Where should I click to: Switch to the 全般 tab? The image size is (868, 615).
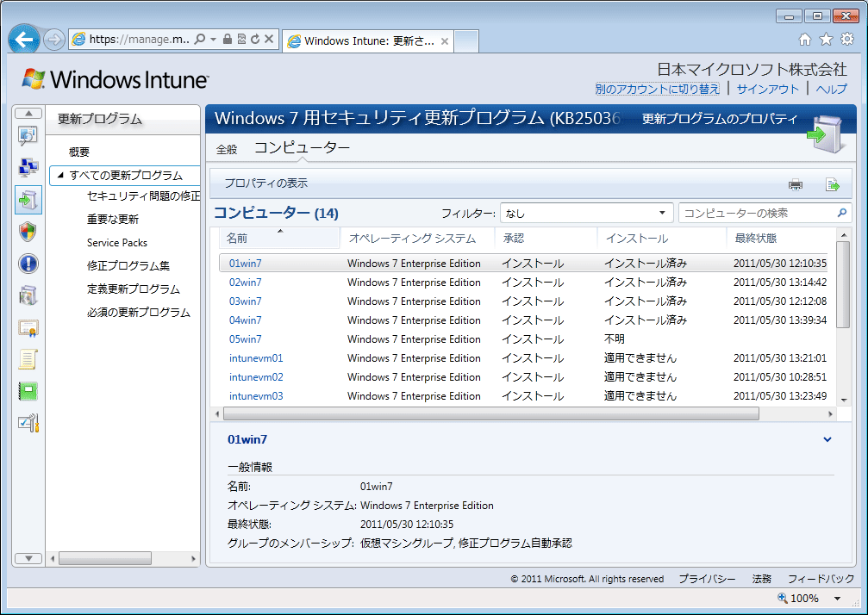(227, 149)
